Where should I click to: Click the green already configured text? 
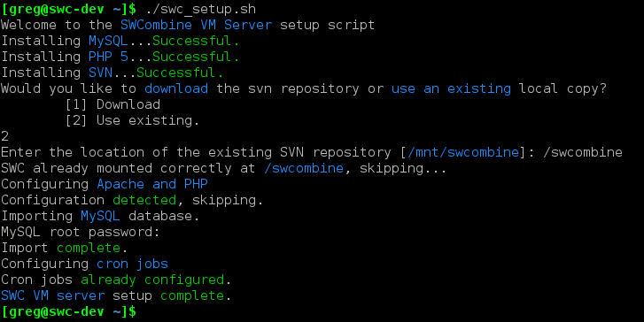(x=152, y=280)
